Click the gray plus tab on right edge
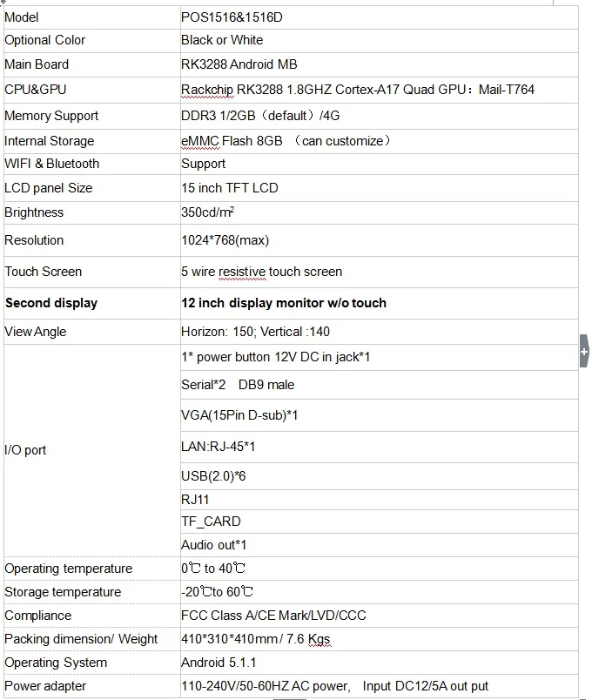 583,352
